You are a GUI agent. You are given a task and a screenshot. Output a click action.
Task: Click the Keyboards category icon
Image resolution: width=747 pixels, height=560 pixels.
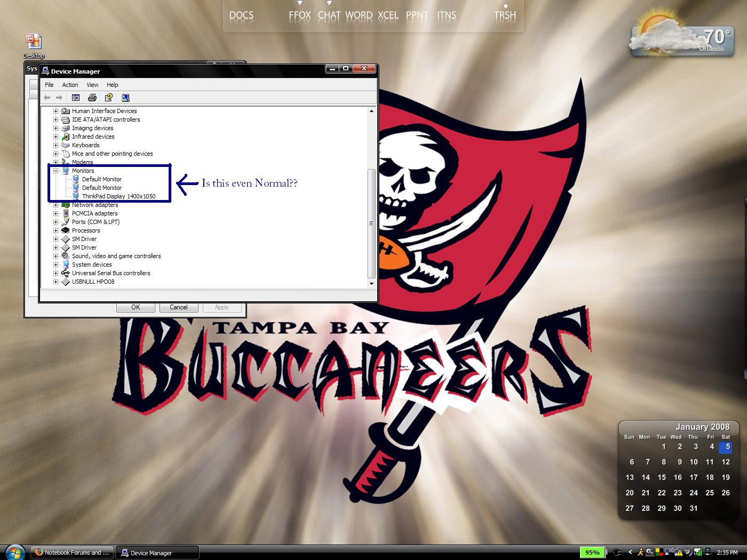coord(66,145)
